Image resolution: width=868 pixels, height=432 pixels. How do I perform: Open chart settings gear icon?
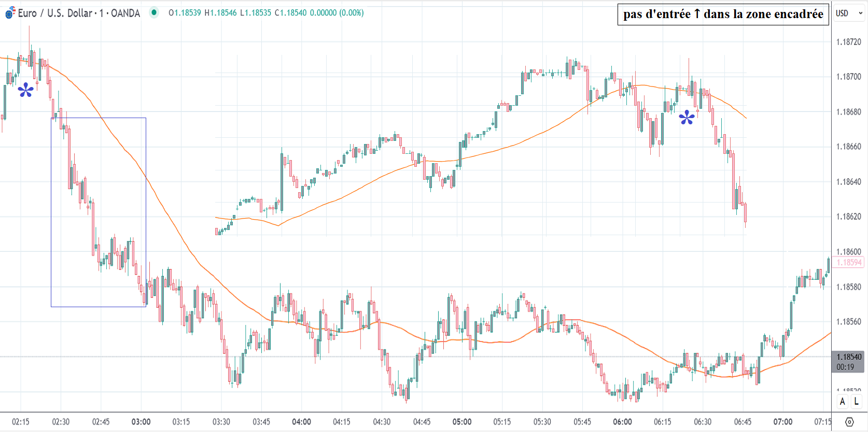pos(849,422)
